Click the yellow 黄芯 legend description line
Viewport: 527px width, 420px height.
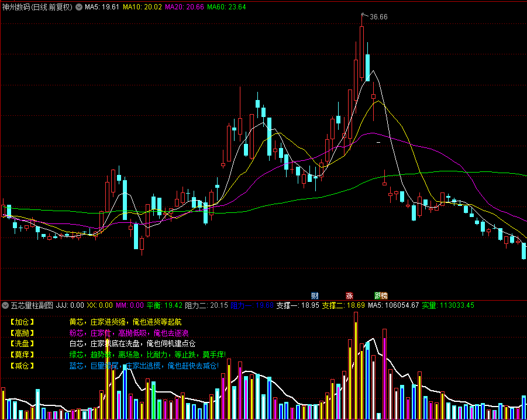[125, 322]
